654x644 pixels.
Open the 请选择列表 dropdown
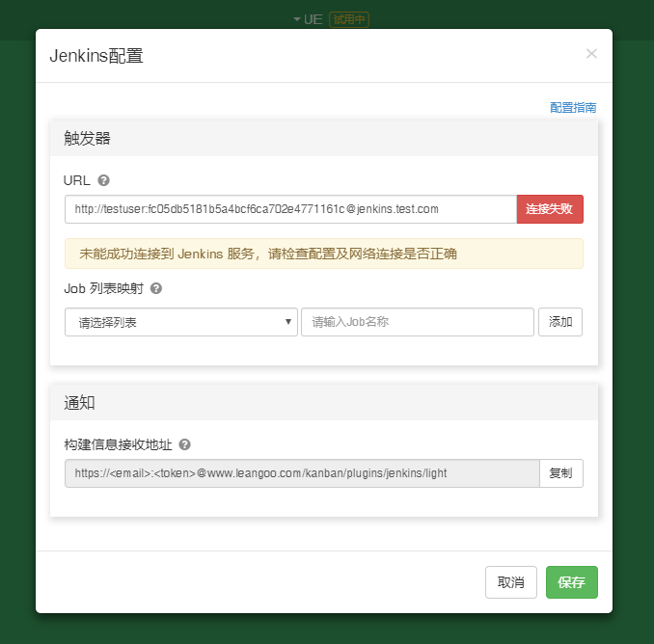[181, 322]
